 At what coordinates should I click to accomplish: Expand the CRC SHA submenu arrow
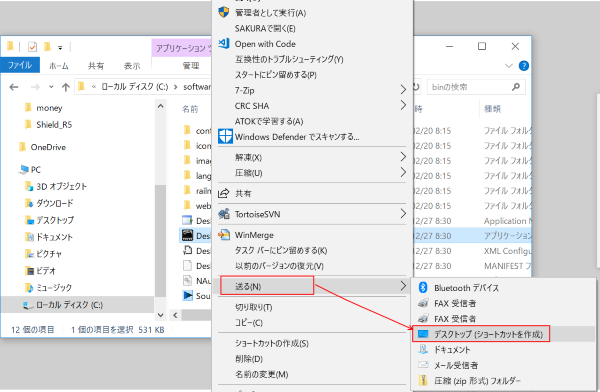click(403, 105)
